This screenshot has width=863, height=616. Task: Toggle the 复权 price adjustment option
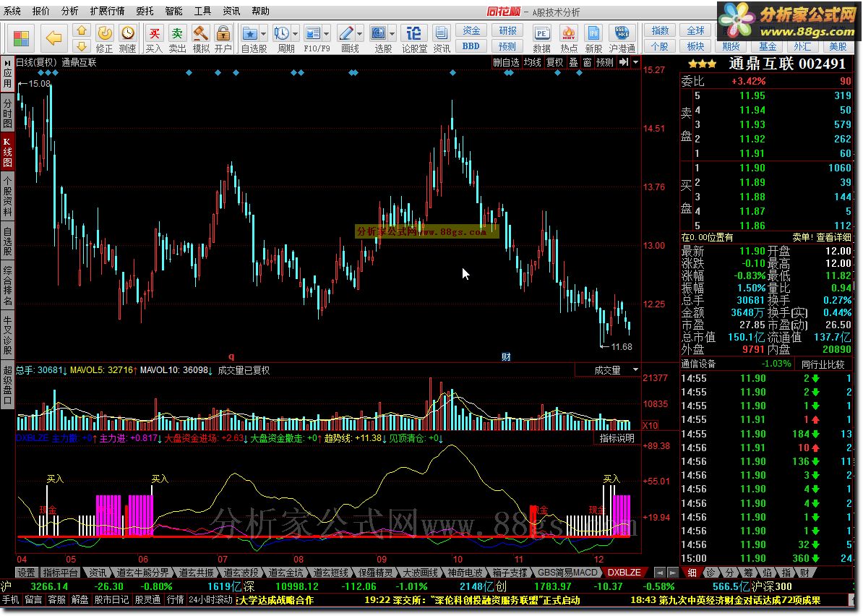[555, 62]
